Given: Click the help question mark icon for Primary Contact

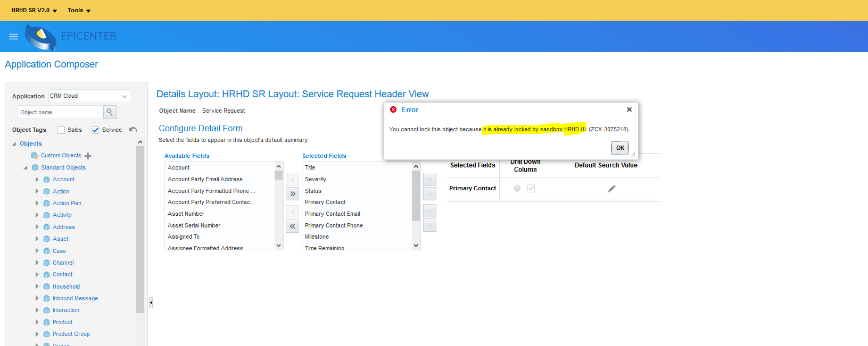Looking at the screenshot, I should (x=517, y=189).
